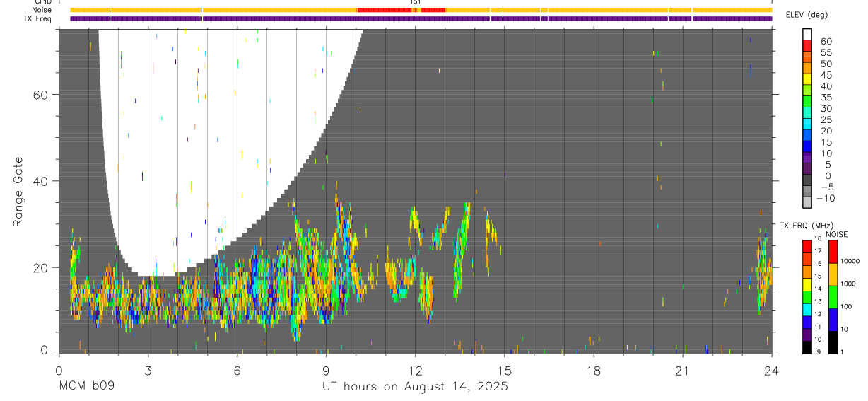The height and width of the screenshot is (401, 868).
Task: Click the 40 label on the Range Gate axis
Action: click(x=41, y=181)
